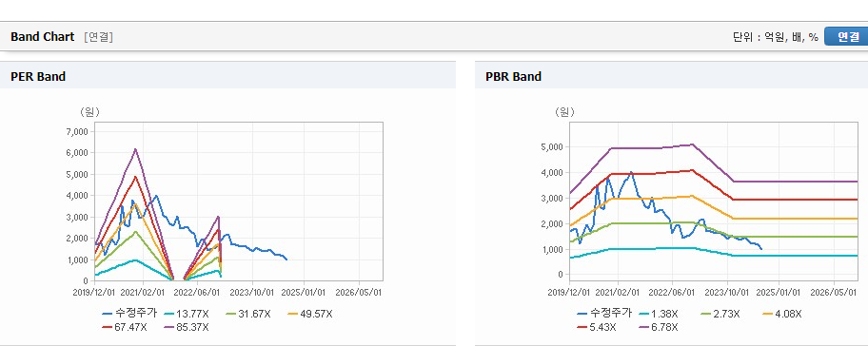Click the PBR Band panel title
The image size is (868, 346).
[513, 77]
